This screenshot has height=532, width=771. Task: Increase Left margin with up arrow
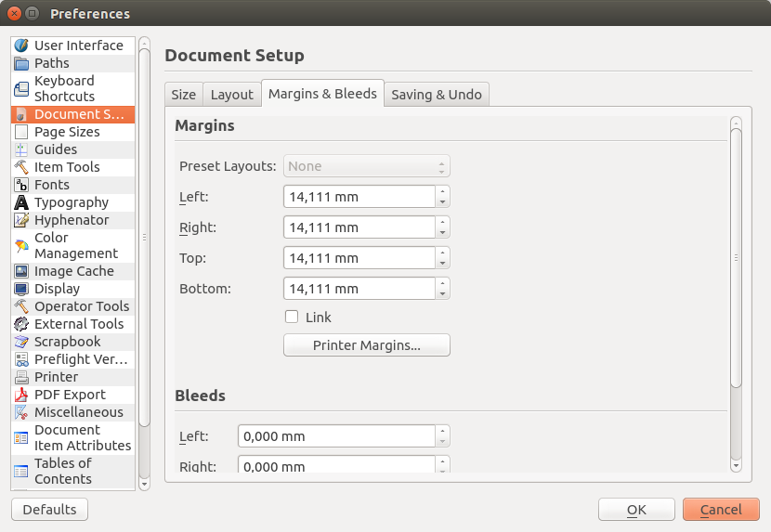443,192
